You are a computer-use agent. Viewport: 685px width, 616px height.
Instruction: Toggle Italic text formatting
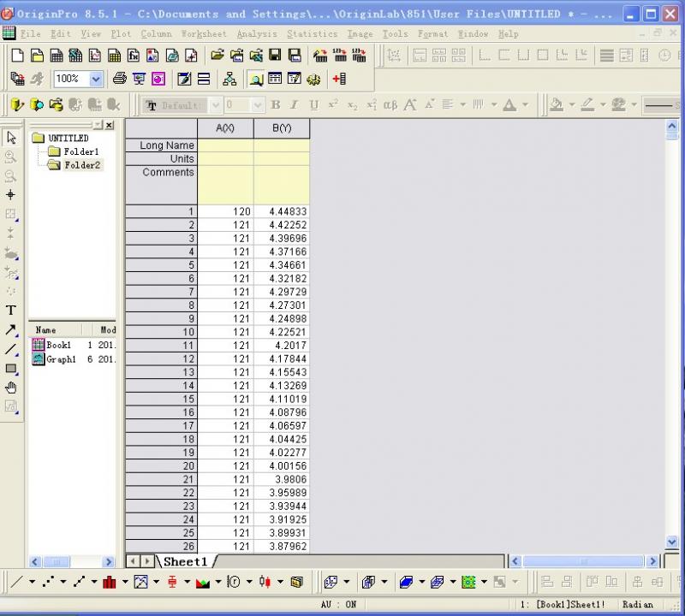pyautogui.click(x=294, y=105)
